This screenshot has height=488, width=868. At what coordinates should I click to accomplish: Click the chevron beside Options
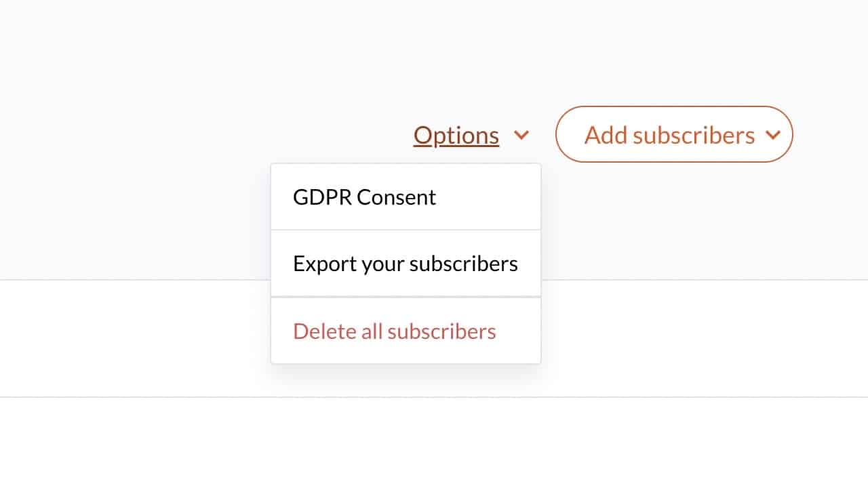pos(521,136)
